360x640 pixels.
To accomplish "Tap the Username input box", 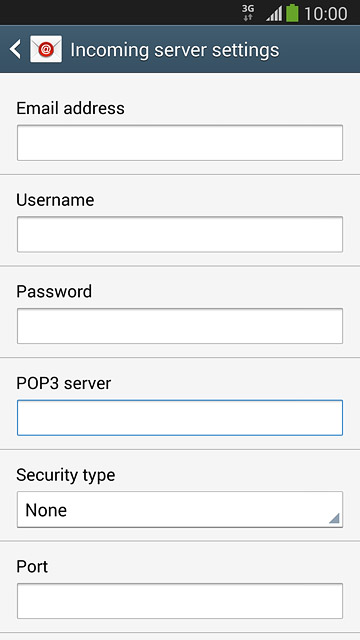I will (180, 234).
